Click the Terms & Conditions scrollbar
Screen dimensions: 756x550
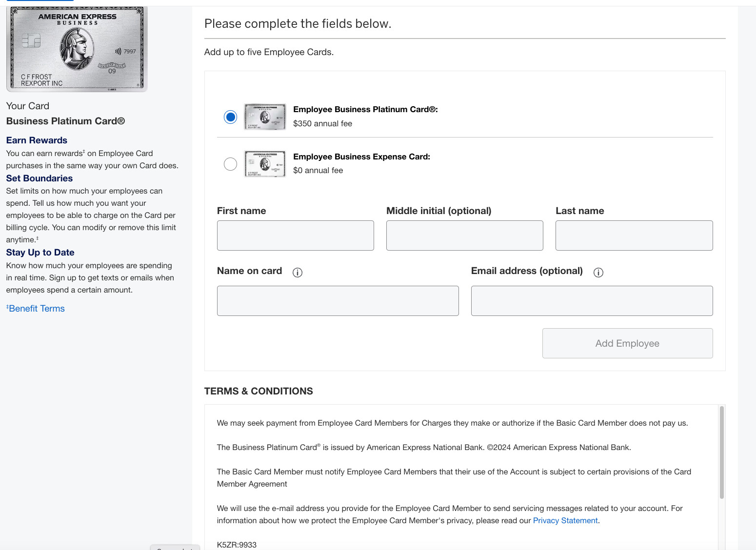point(721,452)
